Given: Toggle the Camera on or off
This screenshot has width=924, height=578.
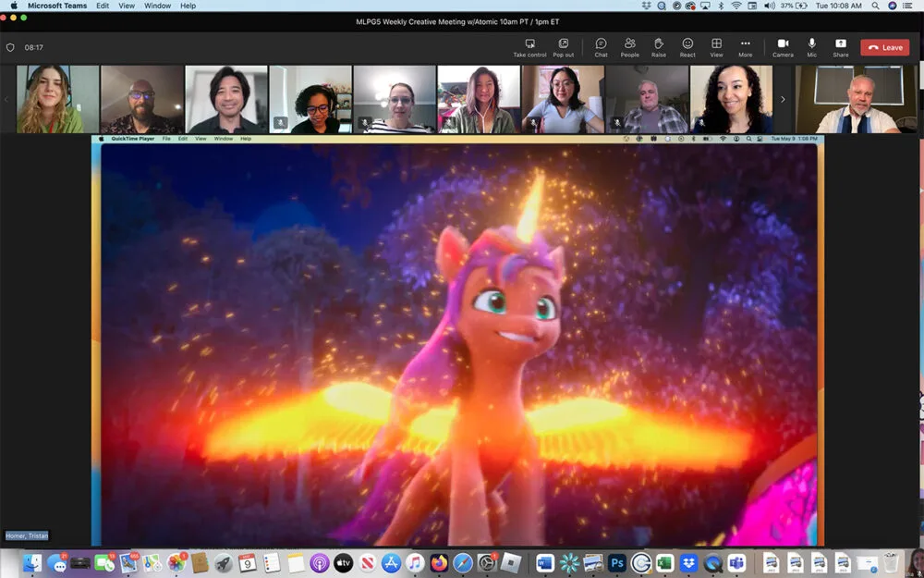Looking at the screenshot, I should coord(784,48).
